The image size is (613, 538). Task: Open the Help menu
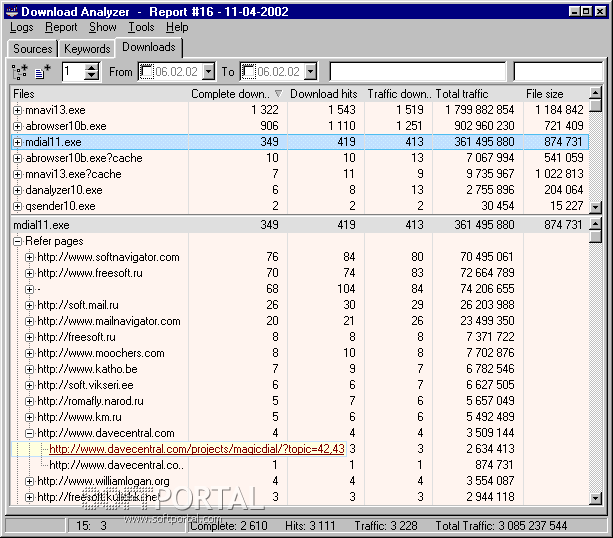tap(177, 27)
